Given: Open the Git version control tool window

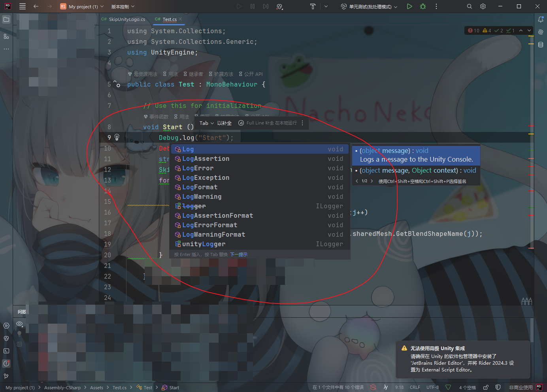Looking at the screenshot, I should click(x=6, y=376).
